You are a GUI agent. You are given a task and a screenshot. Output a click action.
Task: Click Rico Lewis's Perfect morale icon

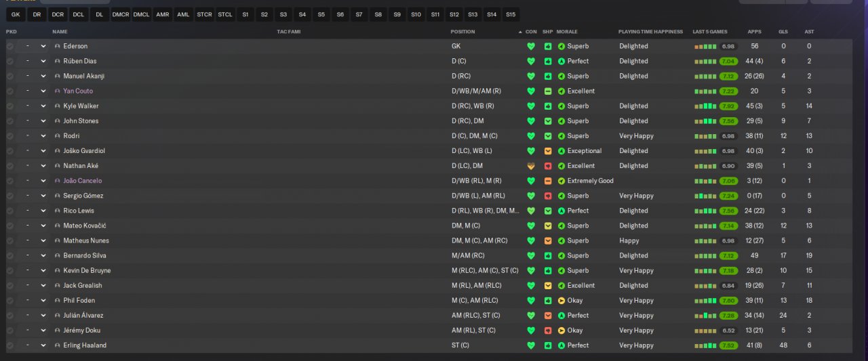[x=561, y=211]
